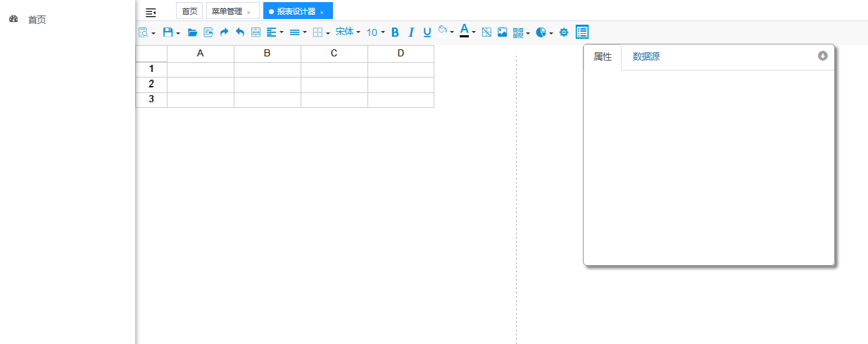Viewport: 868px width, 344px height.
Task: Expand the fill color dropdown arrow
Action: pos(452,32)
